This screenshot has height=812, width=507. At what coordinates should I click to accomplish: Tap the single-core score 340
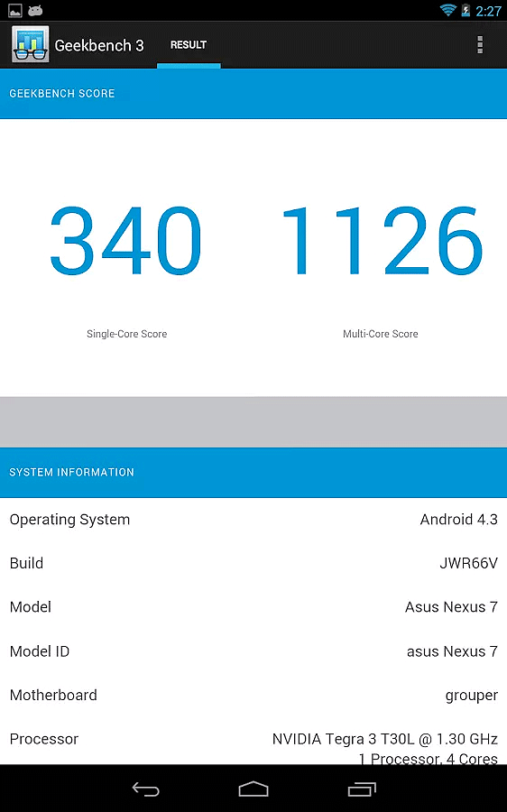[x=125, y=240]
